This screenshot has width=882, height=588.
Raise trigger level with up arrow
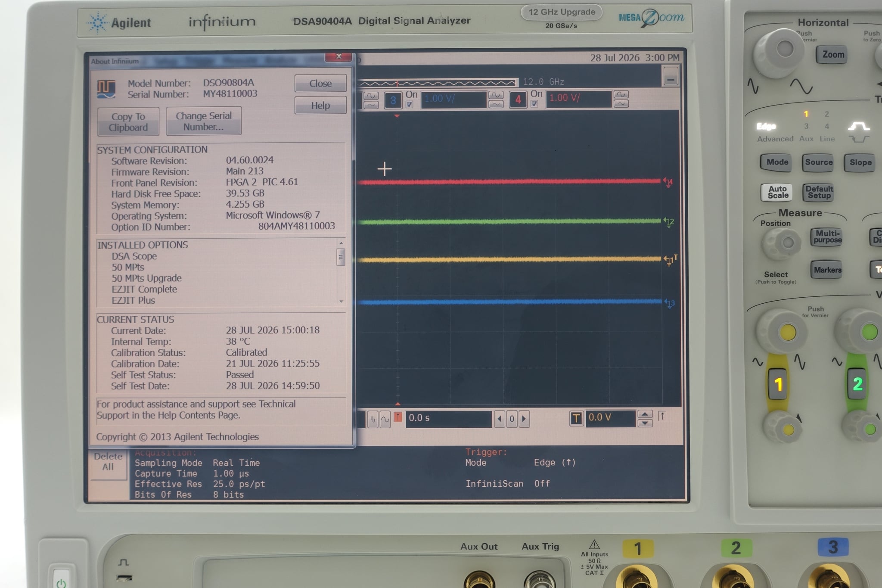click(644, 414)
